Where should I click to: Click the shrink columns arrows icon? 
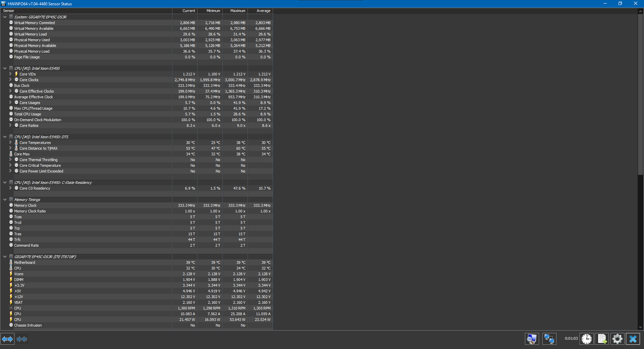pos(22,339)
